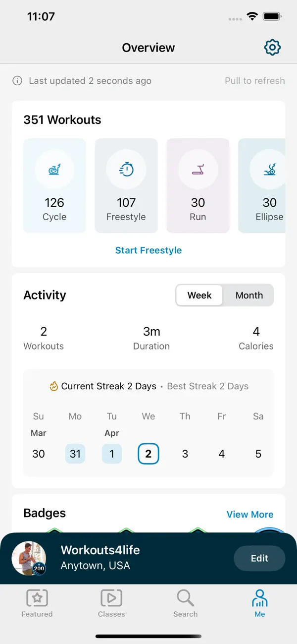Tap the Freestyle stopwatch icon
This screenshot has height=644, width=297.
click(126, 169)
